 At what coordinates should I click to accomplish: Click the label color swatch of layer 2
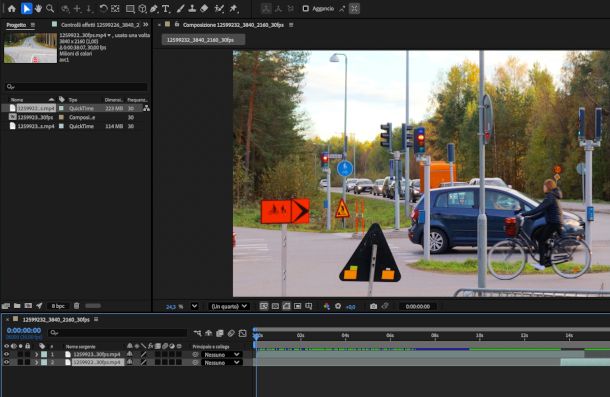pyautogui.click(x=44, y=362)
